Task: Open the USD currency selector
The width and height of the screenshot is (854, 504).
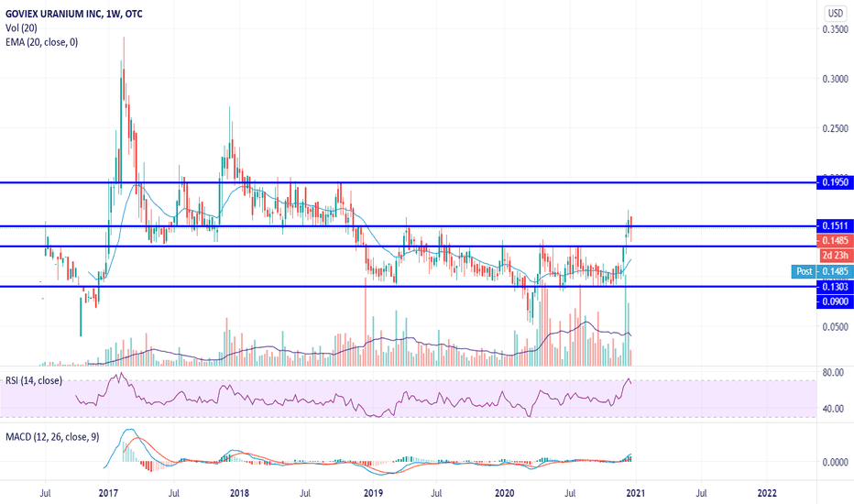Action: click(x=836, y=13)
